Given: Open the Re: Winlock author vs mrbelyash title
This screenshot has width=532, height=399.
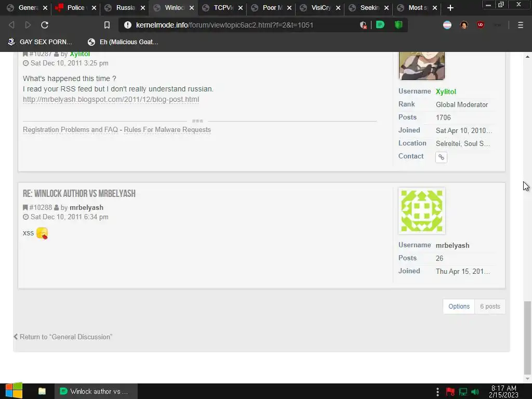Looking at the screenshot, I should point(79,193).
